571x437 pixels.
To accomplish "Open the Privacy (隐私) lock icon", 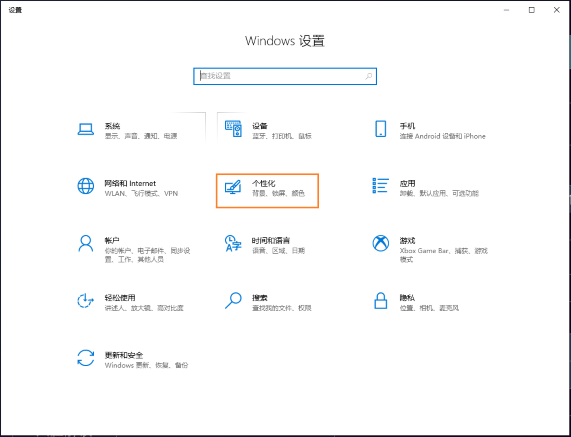I will [381, 301].
